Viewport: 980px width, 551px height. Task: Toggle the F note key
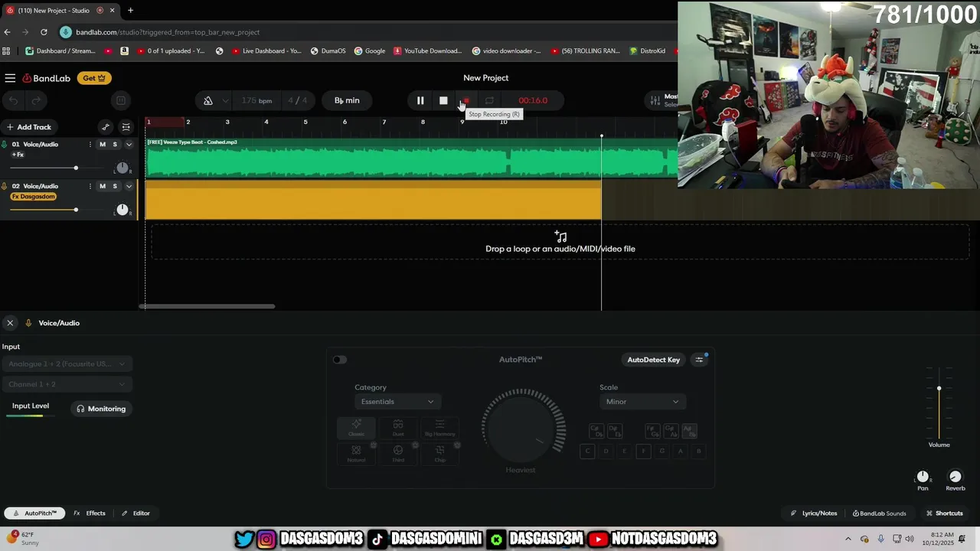tap(643, 451)
